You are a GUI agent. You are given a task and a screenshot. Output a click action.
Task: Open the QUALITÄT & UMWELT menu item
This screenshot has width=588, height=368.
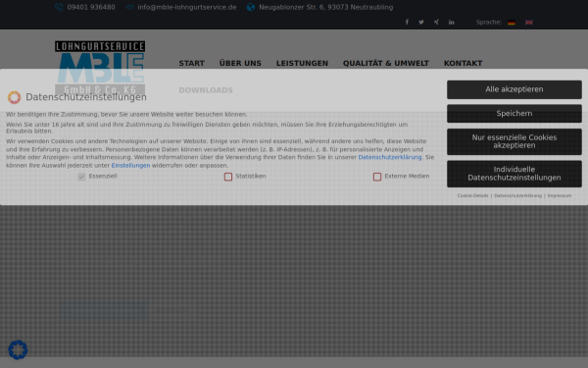coord(386,63)
